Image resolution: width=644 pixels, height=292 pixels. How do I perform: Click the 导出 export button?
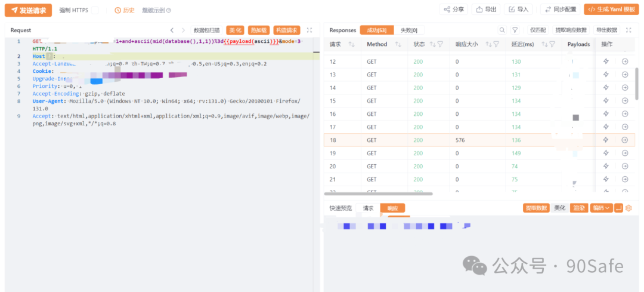486,10
